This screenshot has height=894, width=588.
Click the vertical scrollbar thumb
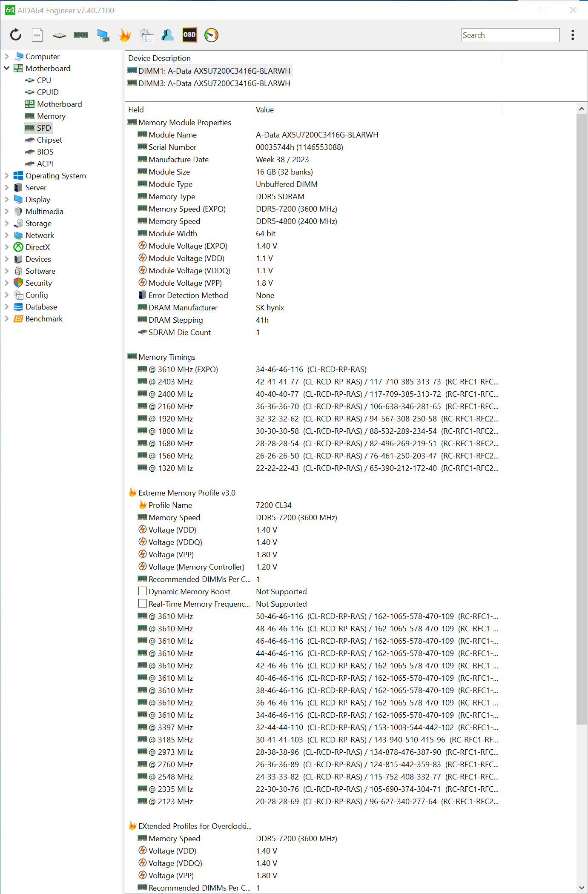coord(582,419)
